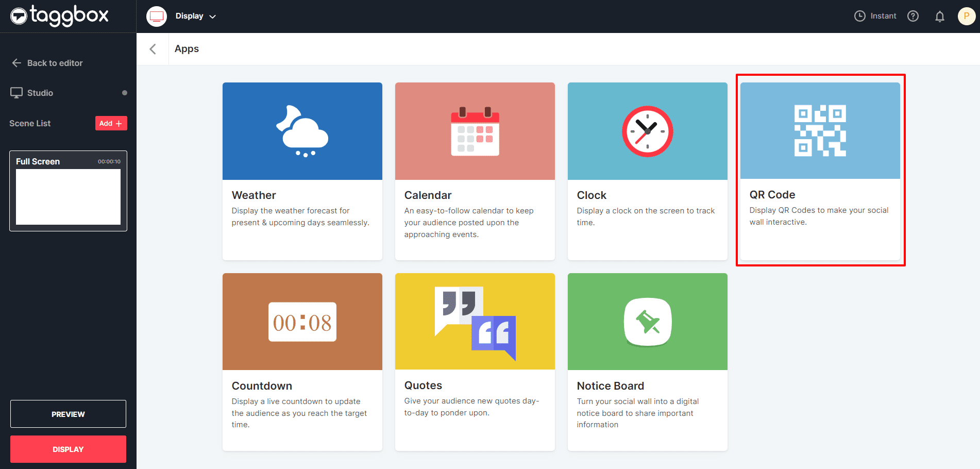Select the Countdown timer icon
The image size is (980, 469).
(302, 322)
